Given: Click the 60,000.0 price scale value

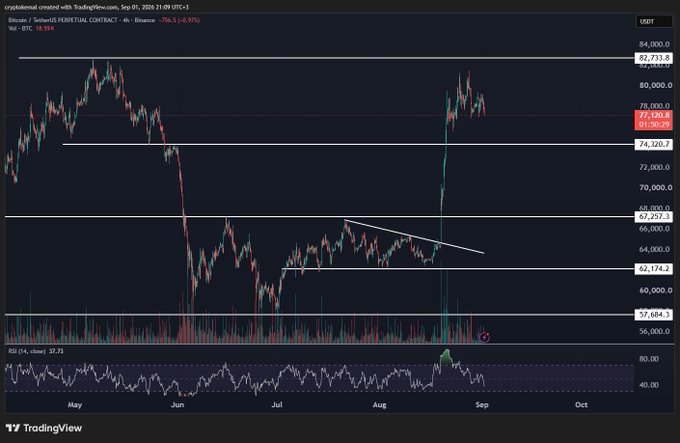Looking at the screenshot, I should (x=655, y=290).
